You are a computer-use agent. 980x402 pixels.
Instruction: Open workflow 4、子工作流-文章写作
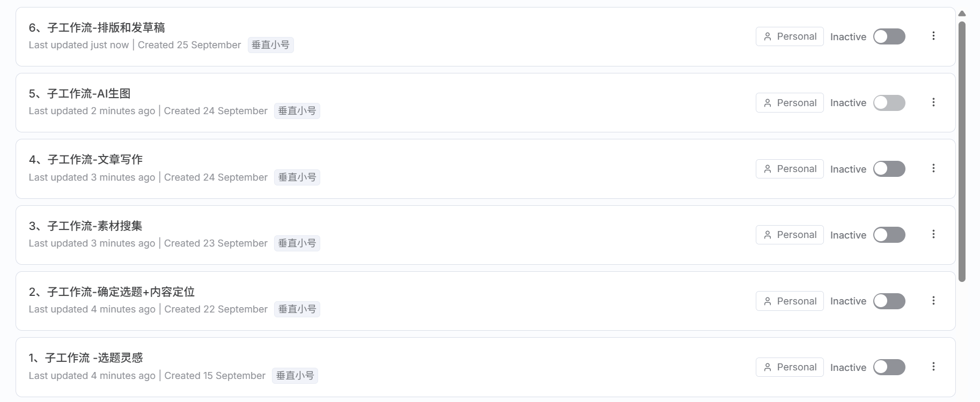coord(86,160)
